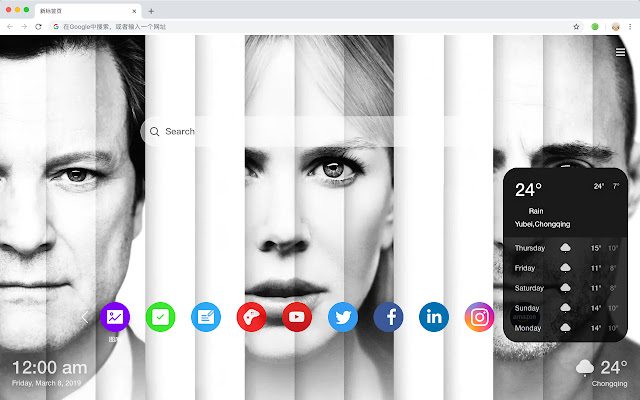Click the Yubei,Chongqing location label
640x400 pixels.
[542, 224]
